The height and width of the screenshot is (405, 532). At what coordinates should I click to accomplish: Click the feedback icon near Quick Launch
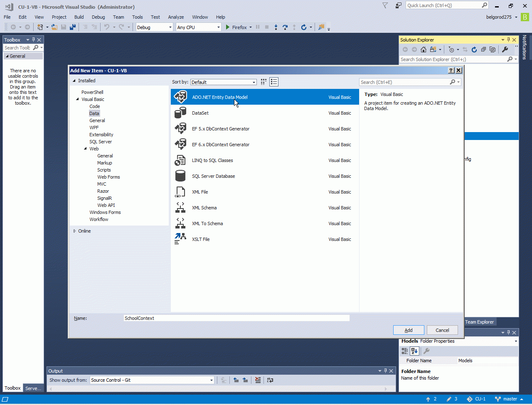[x=399, y=5]
